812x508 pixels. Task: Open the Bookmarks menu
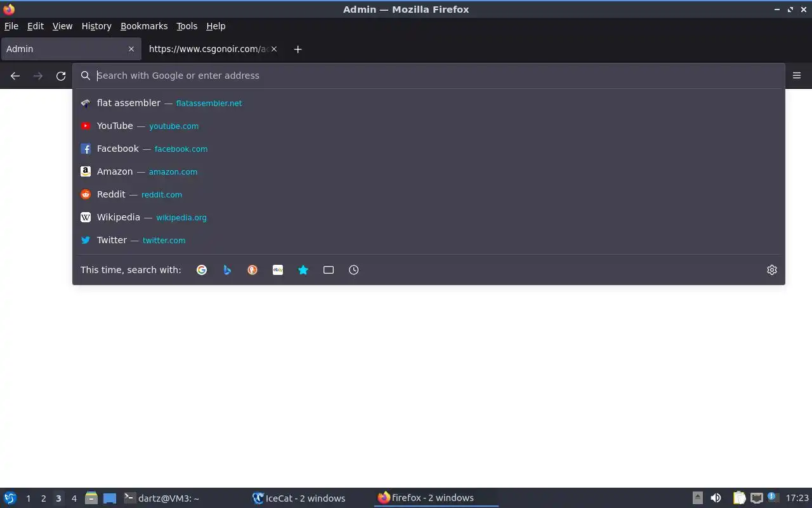coord(144,26)
